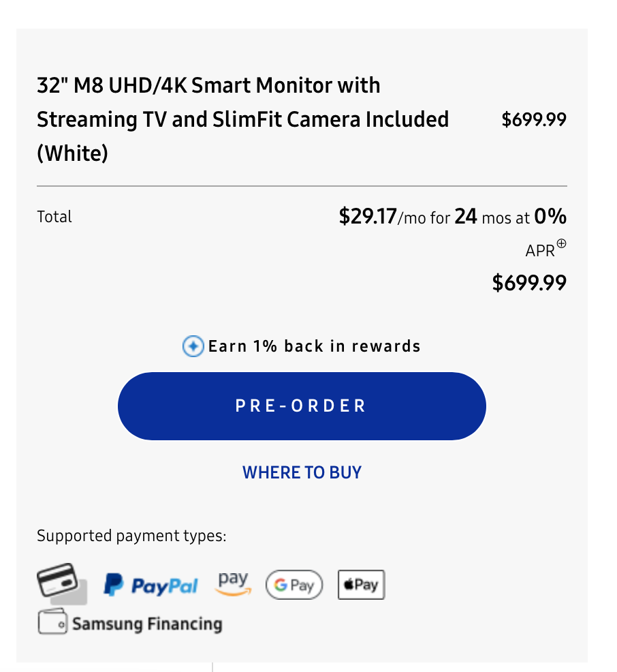Screen dimensions: 617x672
Task: Click the Samsung Financing wallet icon
Action: (52, 622)
